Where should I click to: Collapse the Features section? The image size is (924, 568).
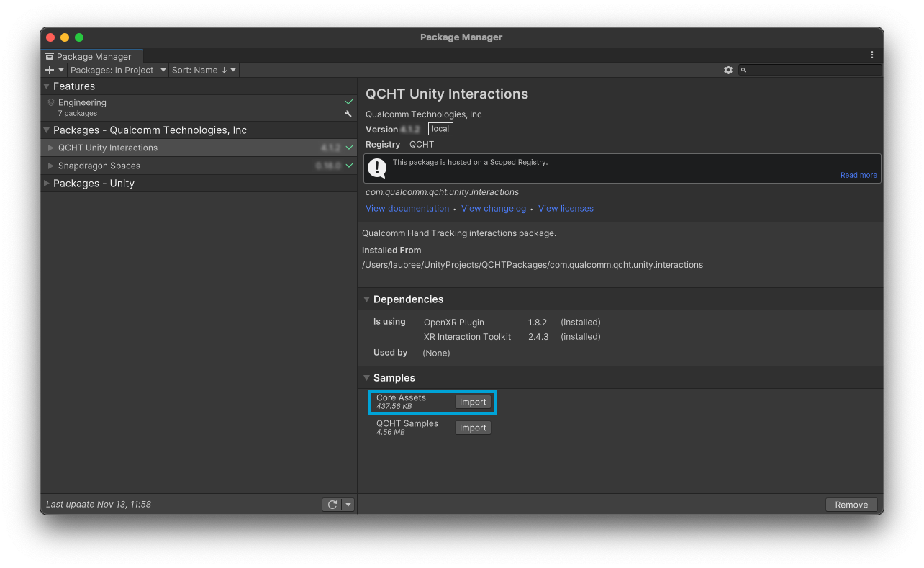(47, 86)
